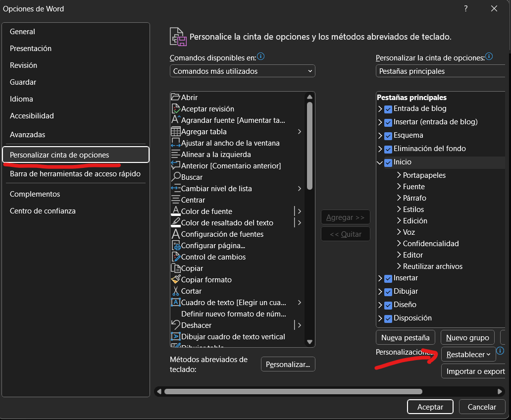Click the Nueva pestaña button
Viewport: 511px width, 420px height.
[x=406, y=337]
